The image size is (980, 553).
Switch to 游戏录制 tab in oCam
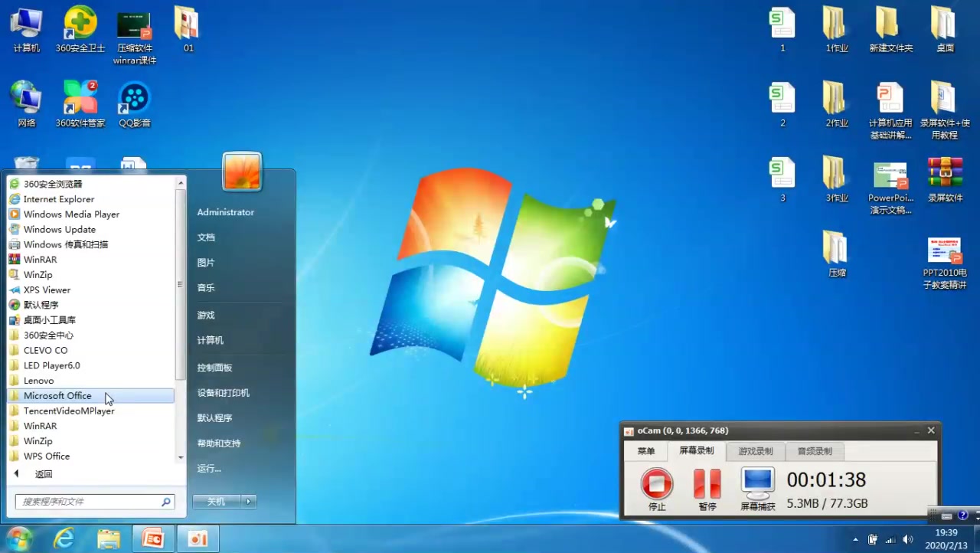coord(755,451)
